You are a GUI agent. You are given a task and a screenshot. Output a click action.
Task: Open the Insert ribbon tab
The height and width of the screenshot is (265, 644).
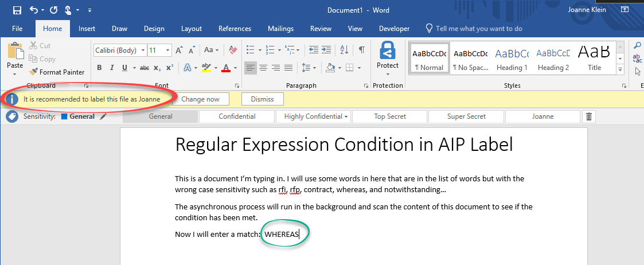coord(87,29)
